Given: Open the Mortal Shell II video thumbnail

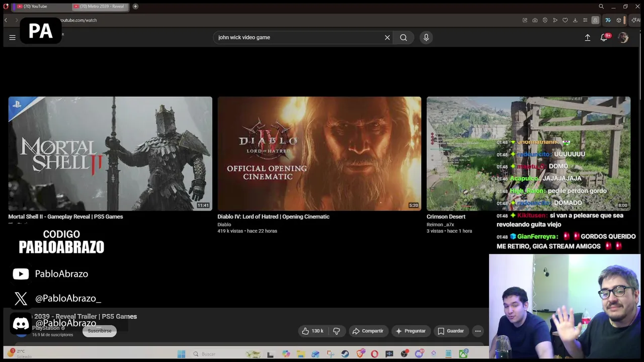Looking at the screenshot, I should click(x=110, y=153).
